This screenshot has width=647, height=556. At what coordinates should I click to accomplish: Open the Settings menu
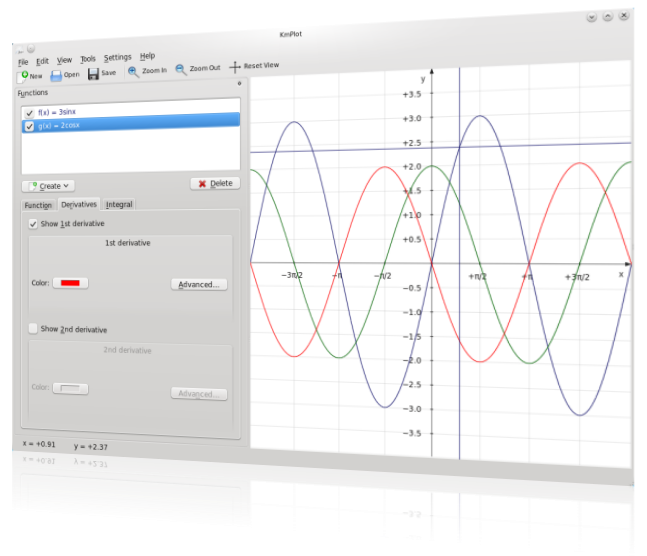[117, 58]
